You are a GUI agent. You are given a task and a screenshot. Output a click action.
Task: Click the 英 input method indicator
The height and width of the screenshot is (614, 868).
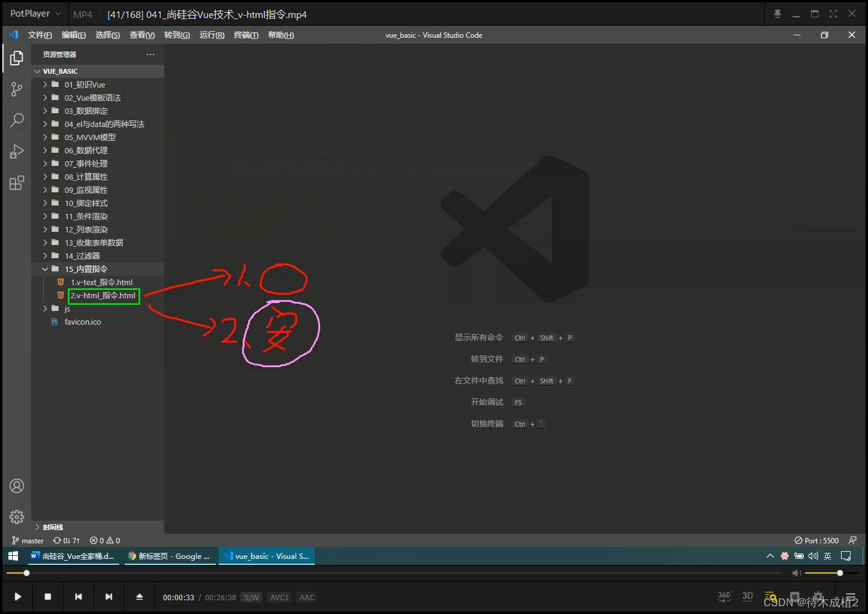[828, 556]
